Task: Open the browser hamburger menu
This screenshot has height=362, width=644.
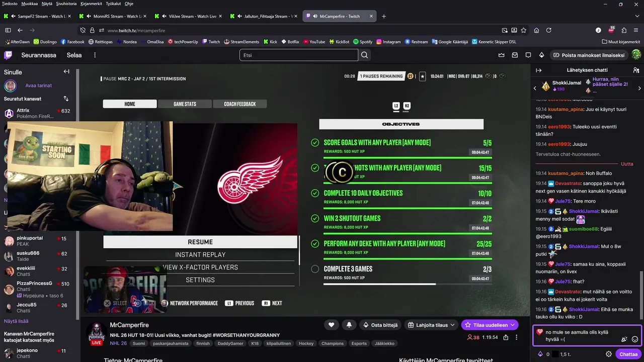Action: (x=636, y=30)
